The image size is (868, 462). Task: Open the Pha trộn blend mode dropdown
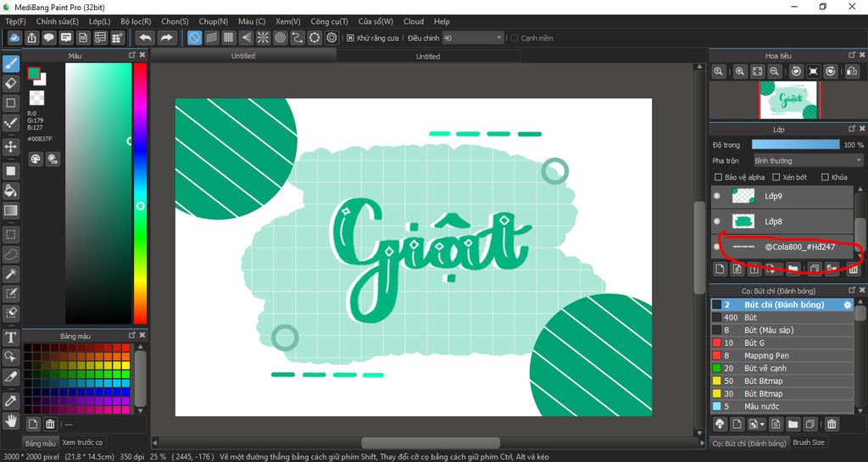(808, 160)
